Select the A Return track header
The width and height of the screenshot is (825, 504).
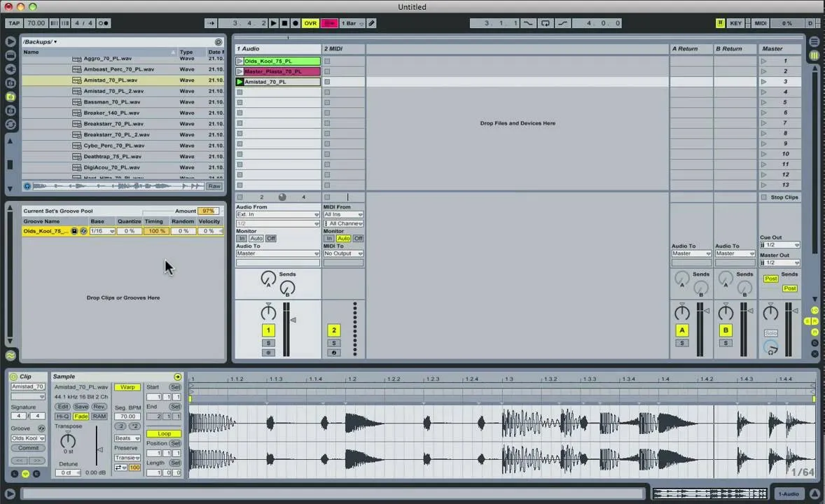tap(691, 48)
